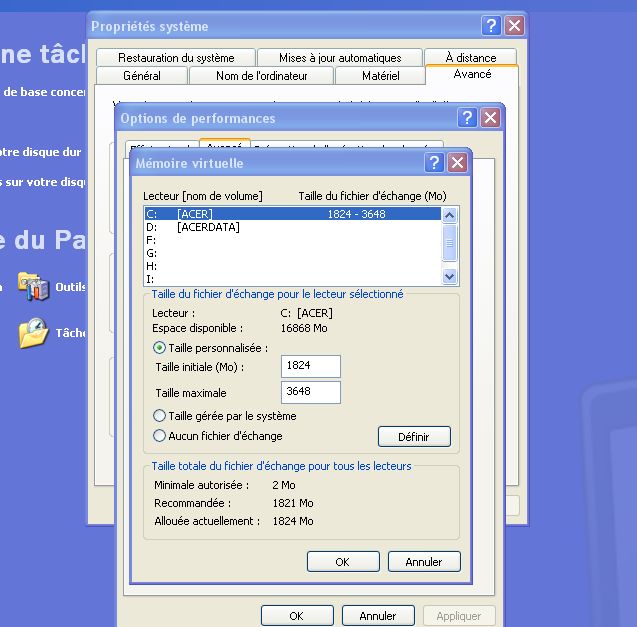Open Restauration du système tab

coord(176,58)
